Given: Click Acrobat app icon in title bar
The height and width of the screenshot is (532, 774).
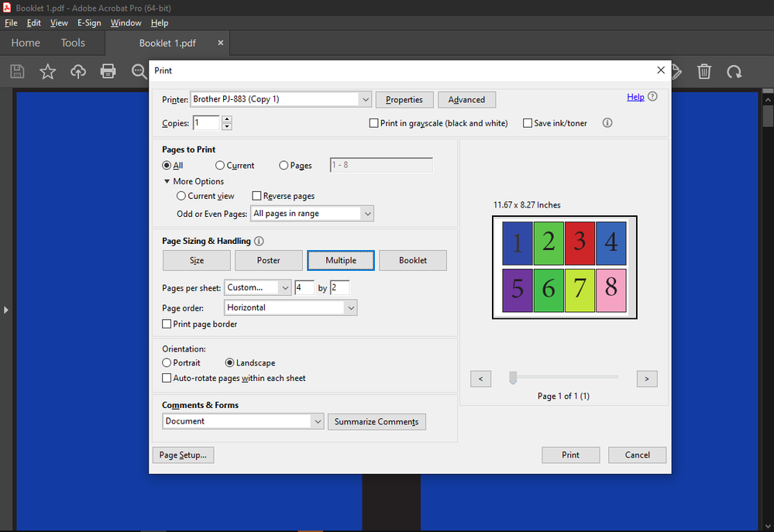Looking at the screenshot, I should pos(7,8).
